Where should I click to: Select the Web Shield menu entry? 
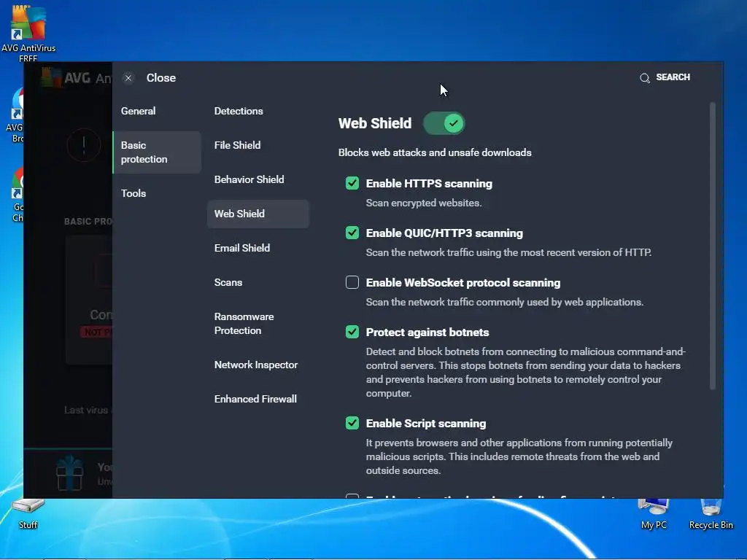[x=258, y=214]
